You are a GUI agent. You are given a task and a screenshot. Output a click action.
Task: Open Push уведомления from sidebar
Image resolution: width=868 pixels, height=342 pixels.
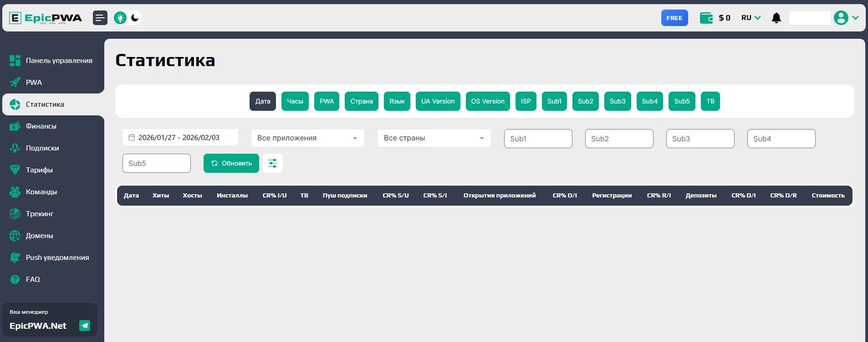point(57,258)
